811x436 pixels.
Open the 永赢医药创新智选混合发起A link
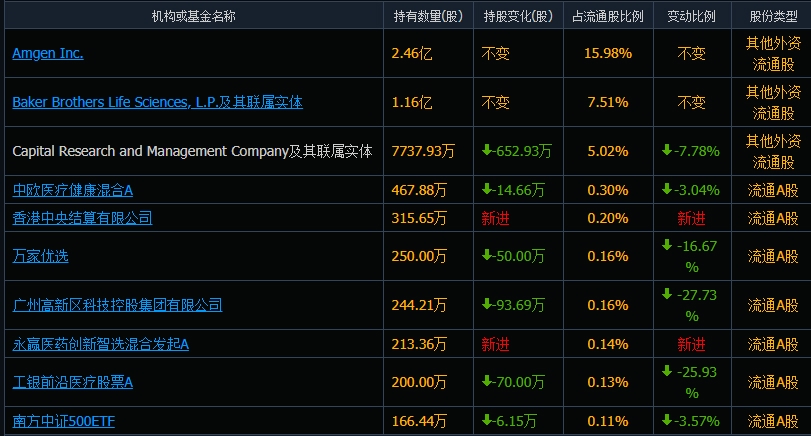(100, 344)
